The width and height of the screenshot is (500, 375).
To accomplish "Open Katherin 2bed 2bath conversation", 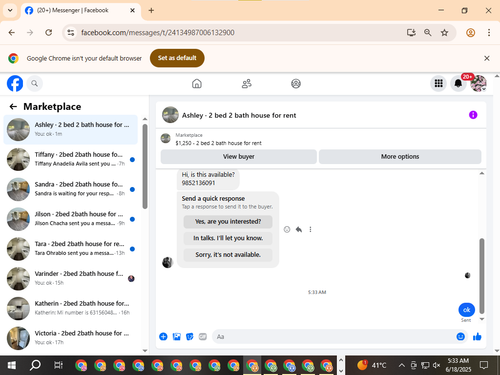I will 71,308.
